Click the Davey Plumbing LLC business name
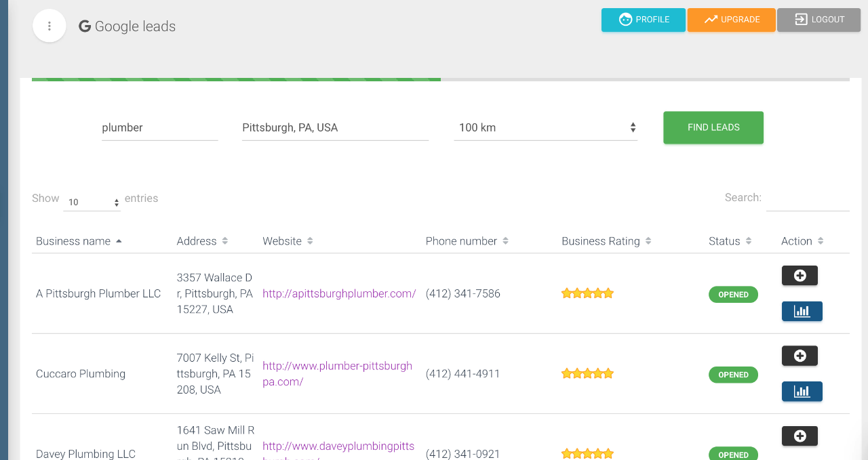Screen dimensions: 868x460 coord(85,454)
